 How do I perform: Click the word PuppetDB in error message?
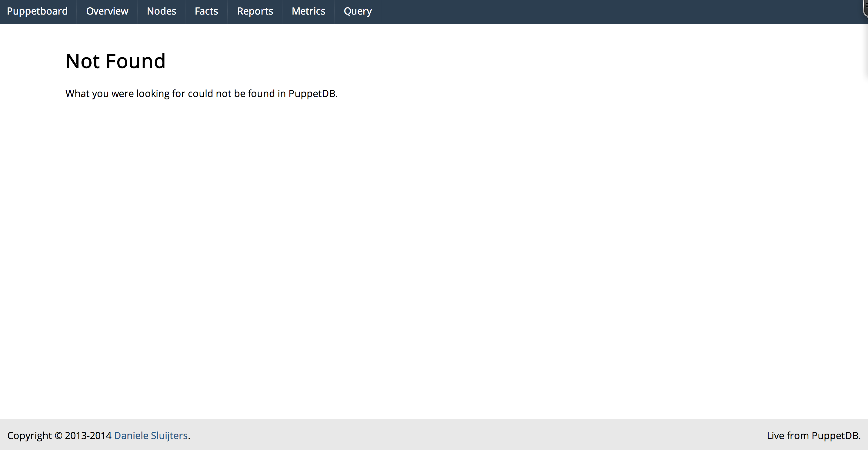pyautogui.click(x=312, y=93)
